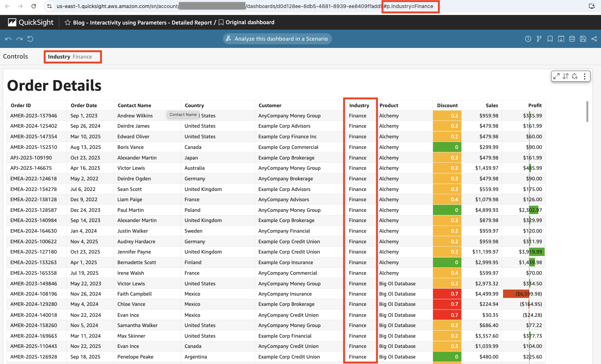Screen dimensions: 601x364
Task: Click Analyze this dashboard in a Scenario
Action: click(277, 39)
